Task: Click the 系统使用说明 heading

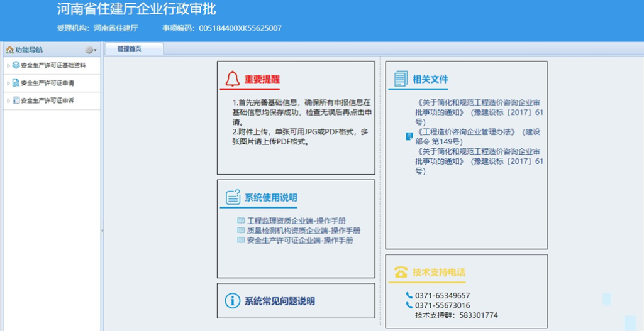Action: [271, 198]
